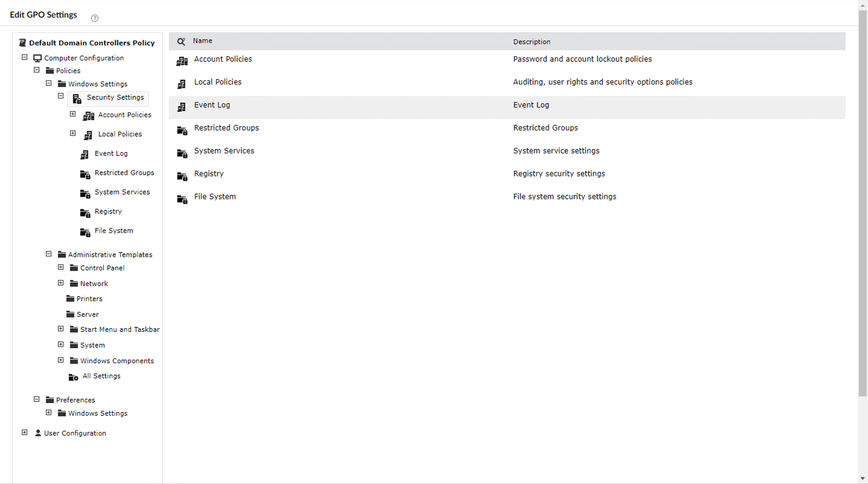The image size is (868, 484).
Task: Click the Computer Configuration monitor icon
Action: pos(37,58)
